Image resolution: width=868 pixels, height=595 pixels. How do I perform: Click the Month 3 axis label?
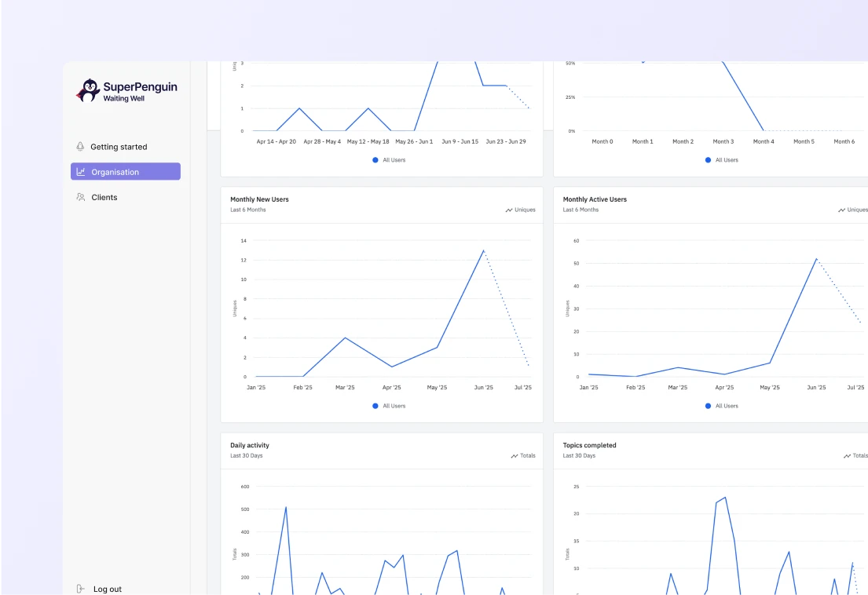[x=723, y=141]
